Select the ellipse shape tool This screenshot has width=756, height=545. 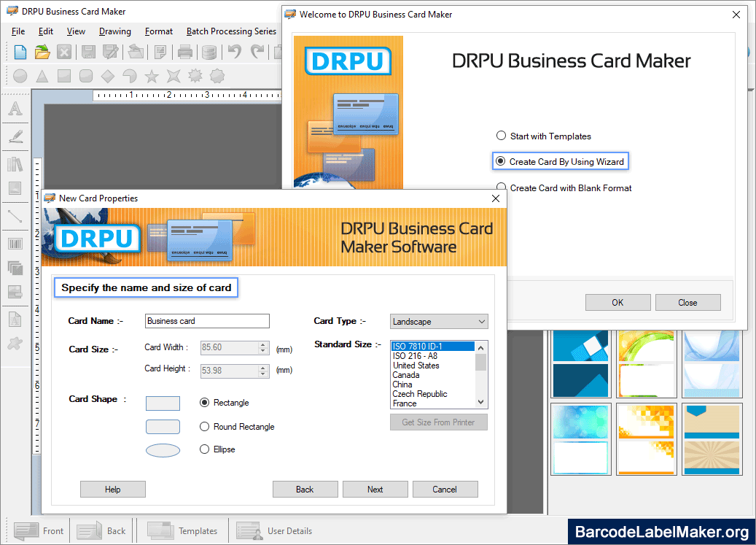(20, 76)
